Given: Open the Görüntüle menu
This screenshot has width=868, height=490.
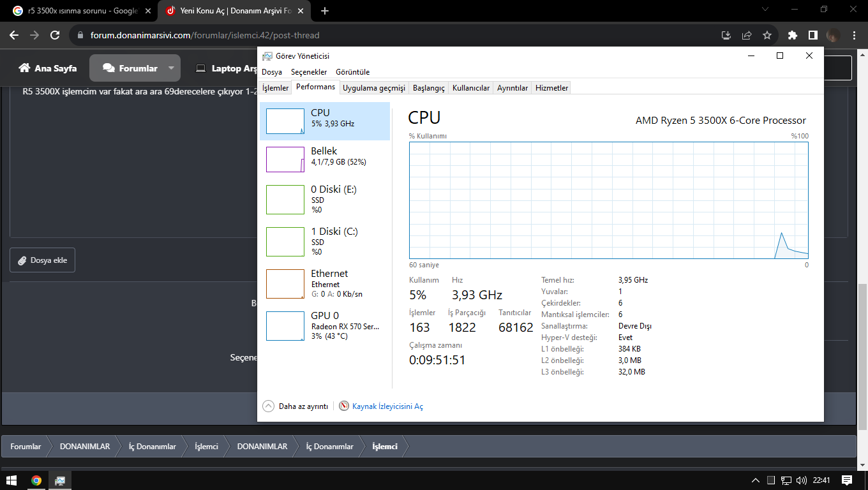Looking at the screenshot, I should coord(352,72).
